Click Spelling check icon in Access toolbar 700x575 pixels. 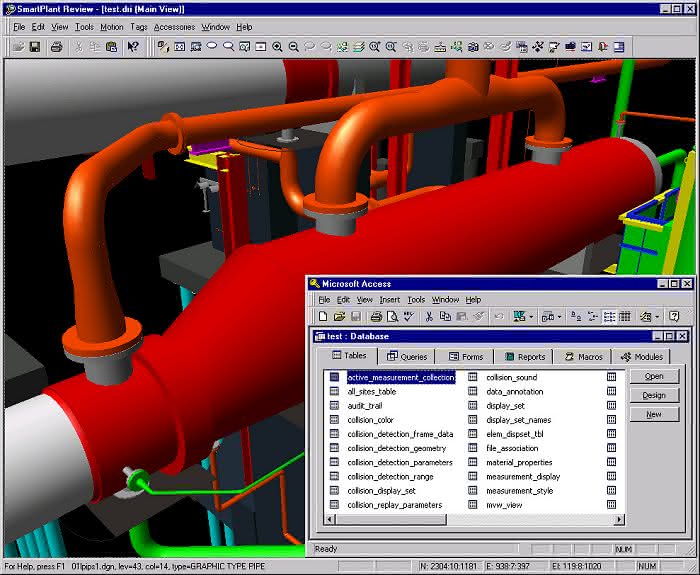pyautogui.click(x=408, y=317)
